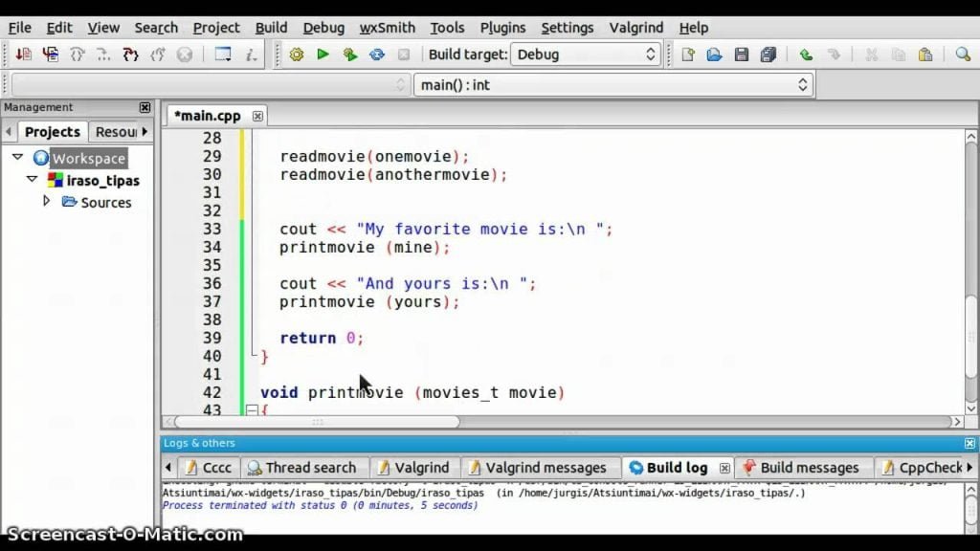Click the New file icon
Screen dimensions: 980x551
687,55
